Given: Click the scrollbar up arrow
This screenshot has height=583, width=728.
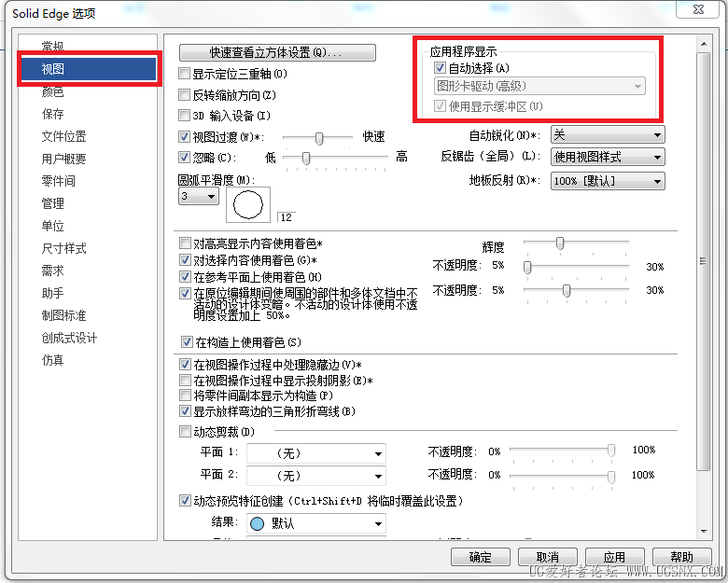Looking at the screenshot, I should [x=704, y=44].
